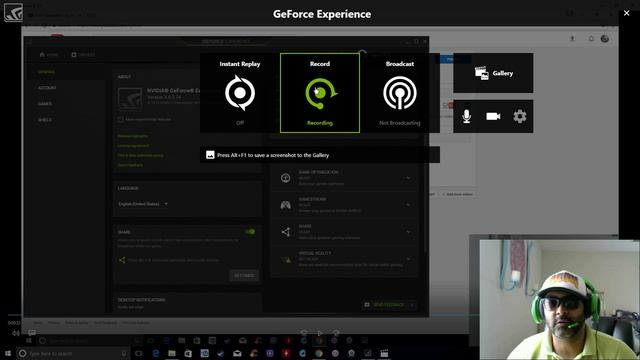
Task: Click the play button in video player
Action: coord(320,333)
